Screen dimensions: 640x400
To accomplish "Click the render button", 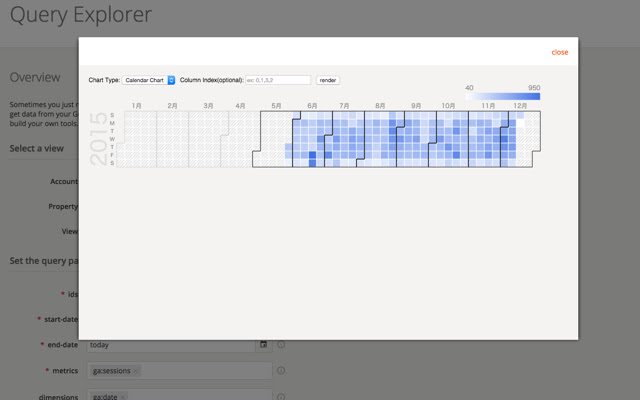I will (328, 80).
